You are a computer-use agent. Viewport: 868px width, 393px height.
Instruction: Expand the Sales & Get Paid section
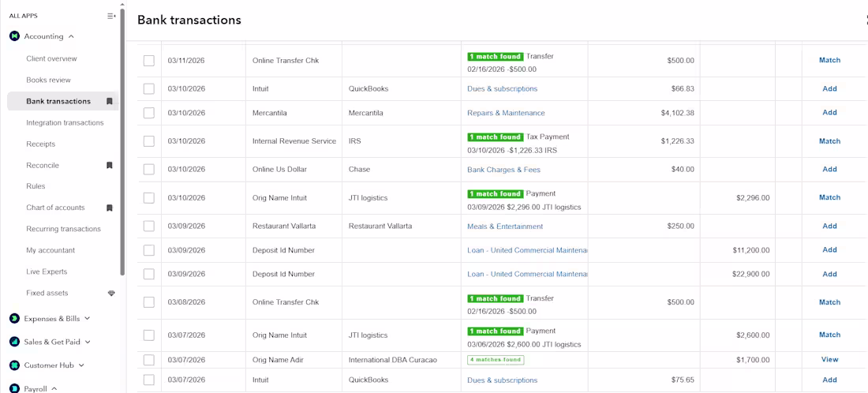pyautogui.click(x=88, y=342)
